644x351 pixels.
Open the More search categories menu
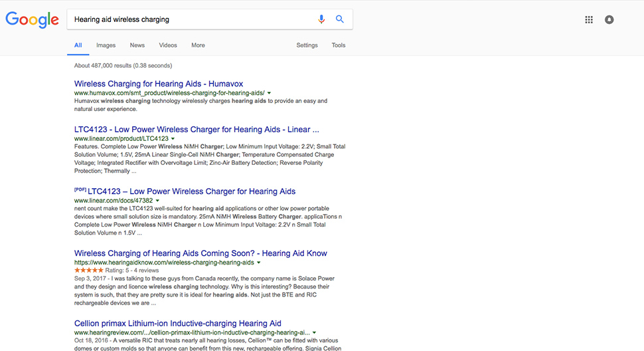[198, 45]
